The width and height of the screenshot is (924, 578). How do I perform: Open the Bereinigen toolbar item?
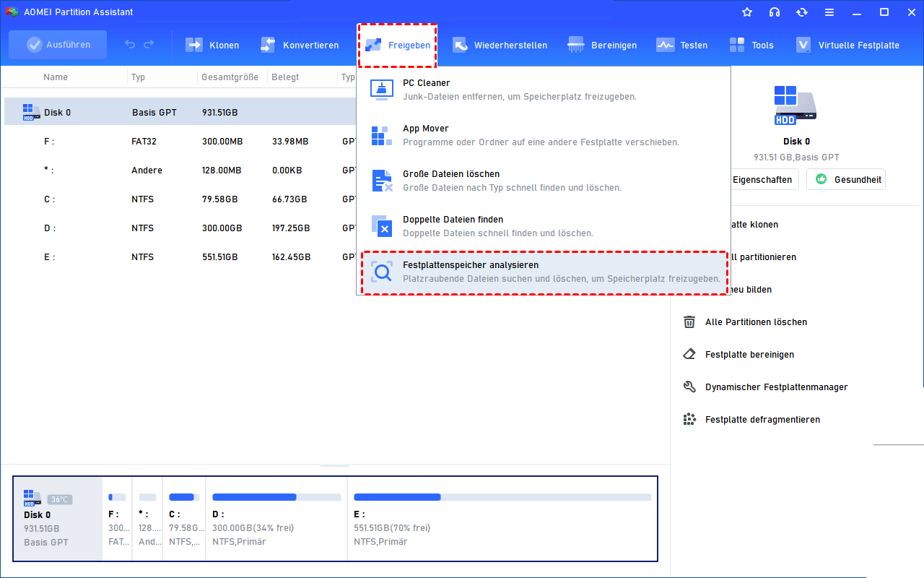tap(602, 45)
